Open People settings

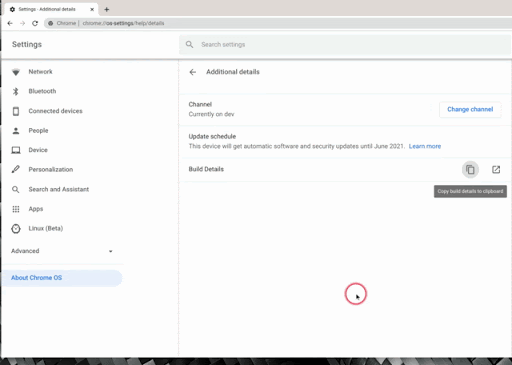point(38,130)
